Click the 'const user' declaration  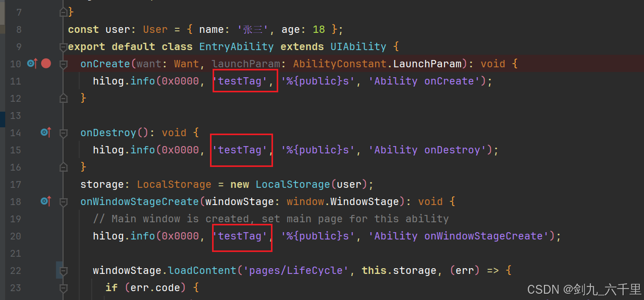pyautogui.click(x=99, y=29)
